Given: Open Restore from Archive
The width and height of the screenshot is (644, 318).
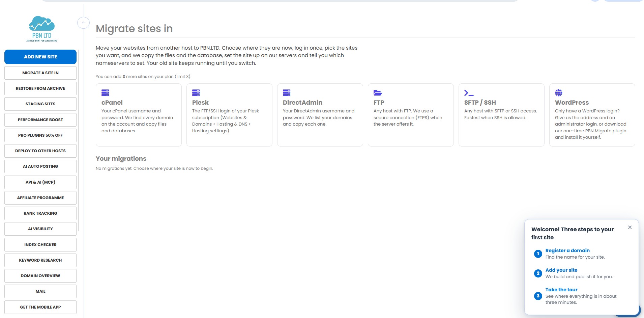Looking at the screenshot, I should coord(40,88).
